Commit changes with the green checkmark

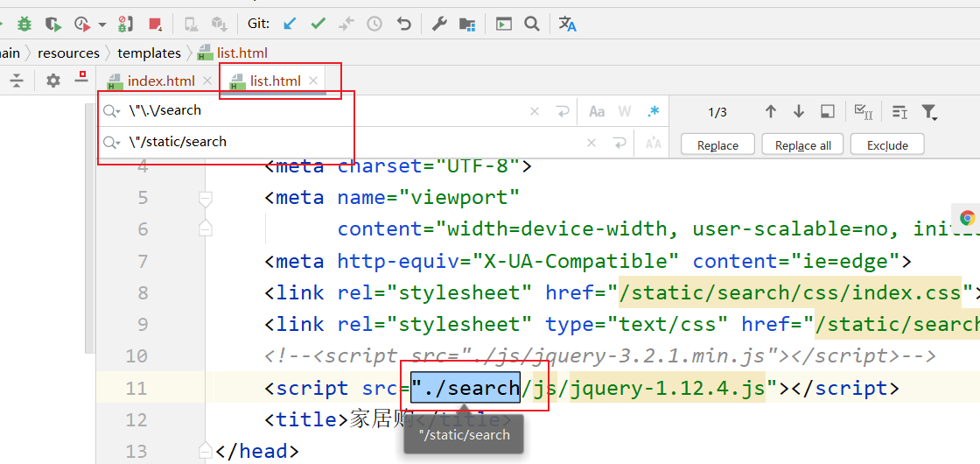[318, 24]
